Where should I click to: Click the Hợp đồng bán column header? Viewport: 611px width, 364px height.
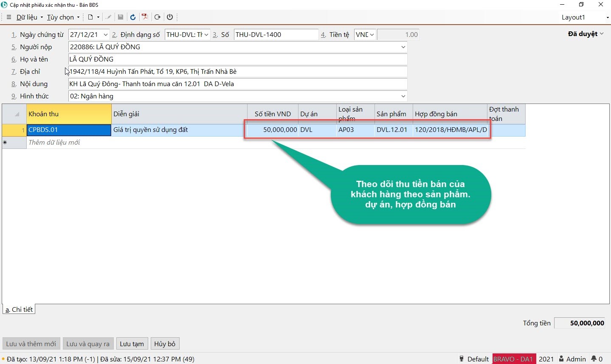tap(451, 114)
